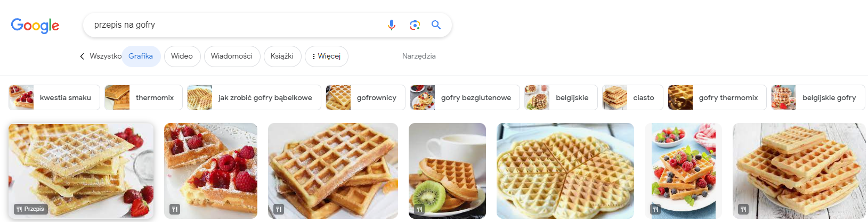The width and height of the screenshot is (868, 222).
Task: Click the Google logo
Action: pyautogui.click(x=35, y=26)
